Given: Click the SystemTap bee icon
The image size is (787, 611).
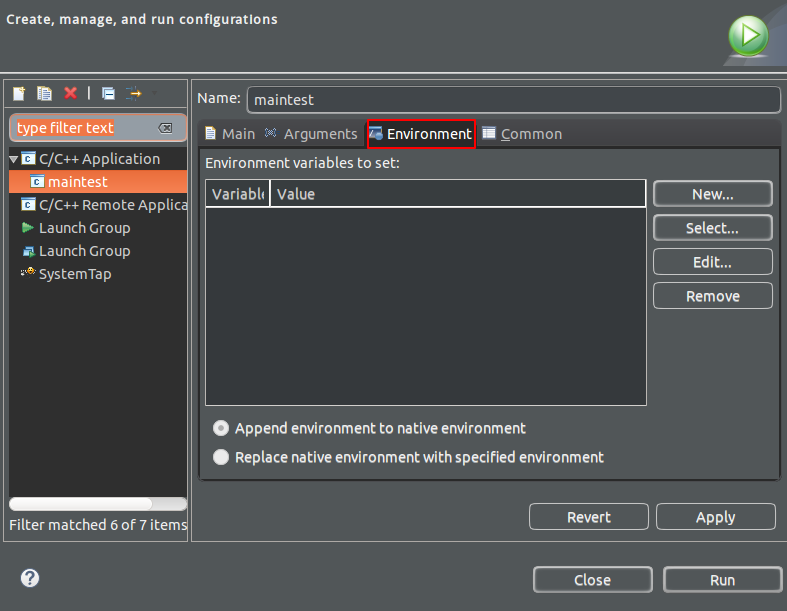Looking at the screenshot, I should click(28, 272).
